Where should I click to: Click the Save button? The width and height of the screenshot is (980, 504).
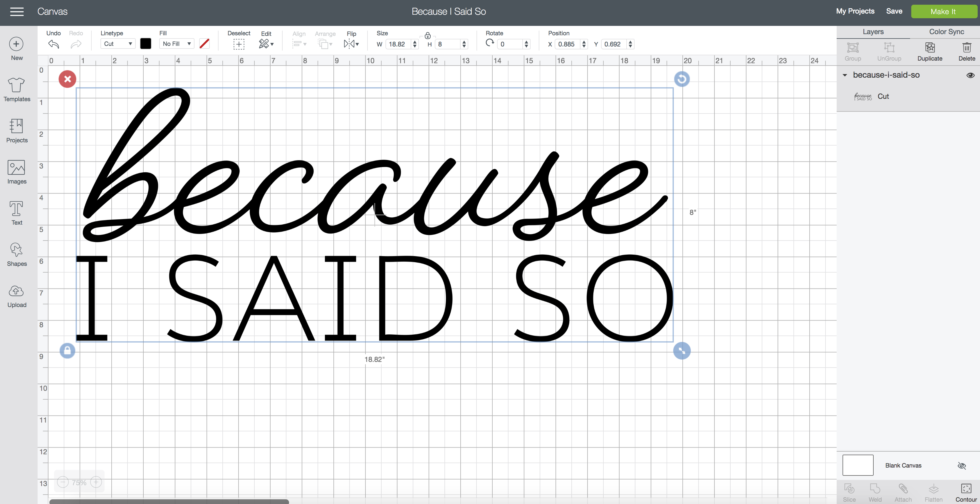coord(894,11)
